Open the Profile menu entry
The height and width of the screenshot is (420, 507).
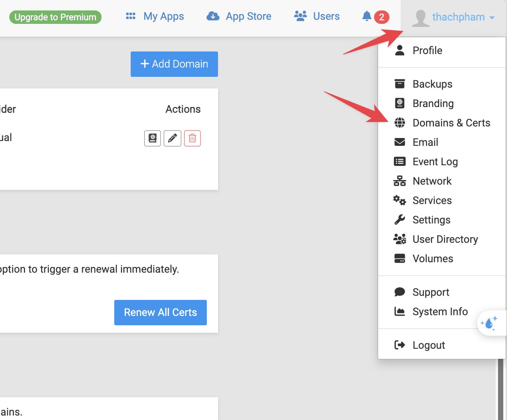click(x=427, y=50)
